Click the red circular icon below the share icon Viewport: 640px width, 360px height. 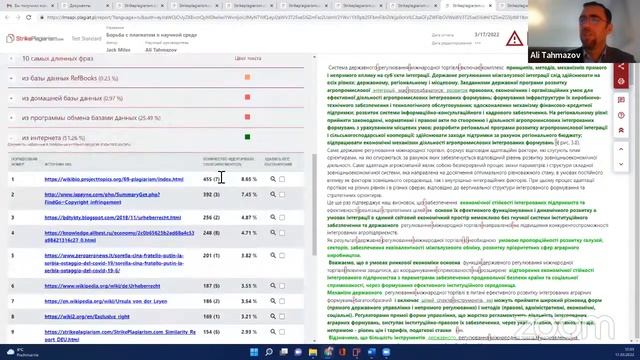click(621, 81)
